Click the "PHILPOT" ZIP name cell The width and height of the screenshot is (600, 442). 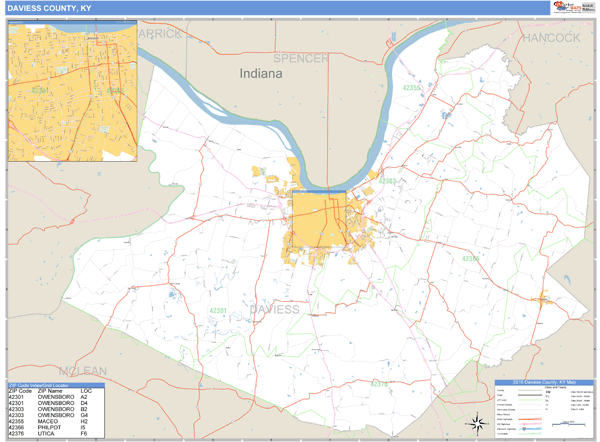[49, 427]
